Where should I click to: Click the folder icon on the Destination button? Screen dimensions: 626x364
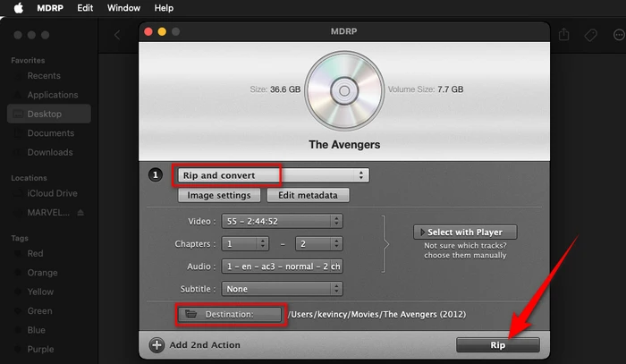[x=190, y=314]
